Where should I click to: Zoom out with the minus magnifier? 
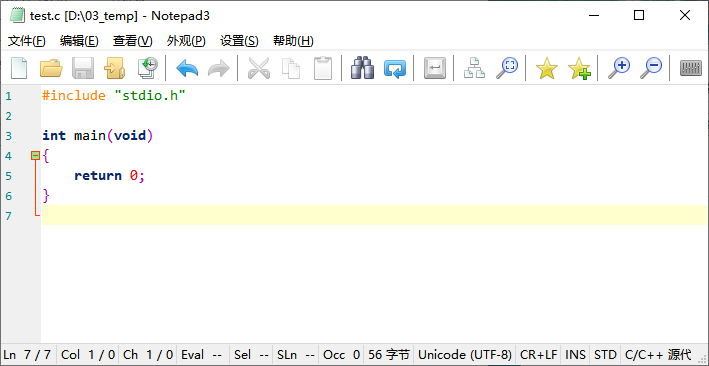pyautogui.click(x=651, y=68)
